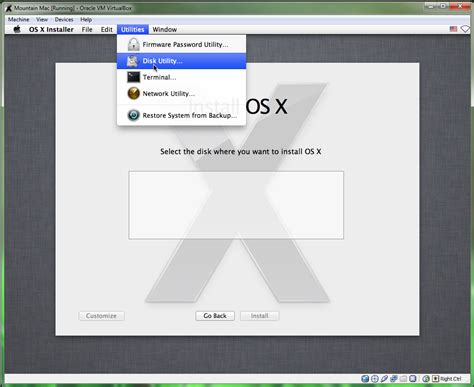Click the VirtualBox mouse integration status icon

426,379
